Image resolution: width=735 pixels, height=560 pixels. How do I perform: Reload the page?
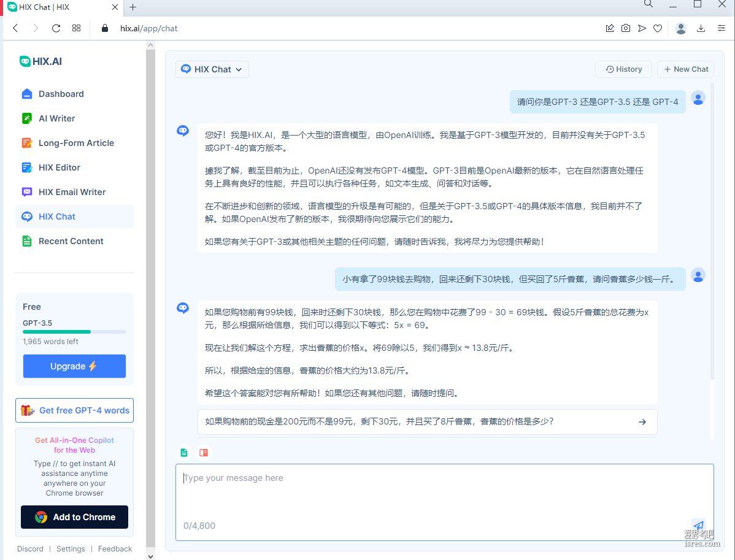pos(56,28)
